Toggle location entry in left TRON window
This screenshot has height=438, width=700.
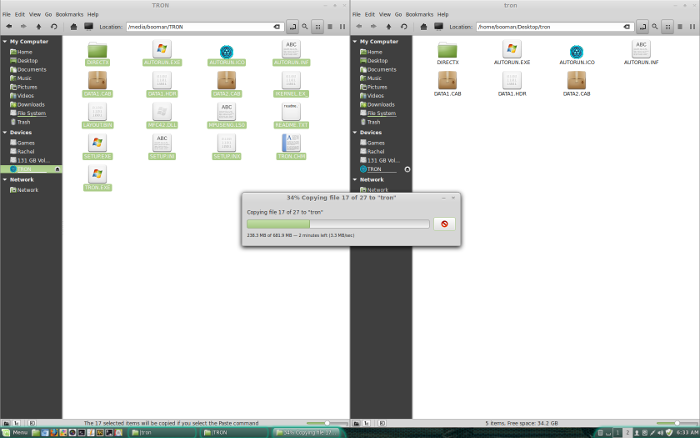coord(292,27)
